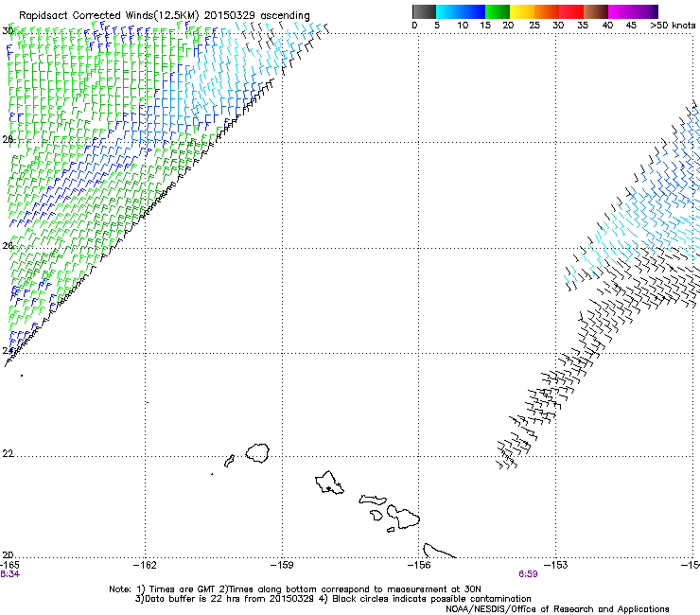Image resolution: width=700 pixels, height=615 pixels.
Task: Click the Niihau island outline
Action: tap(230, 461)
